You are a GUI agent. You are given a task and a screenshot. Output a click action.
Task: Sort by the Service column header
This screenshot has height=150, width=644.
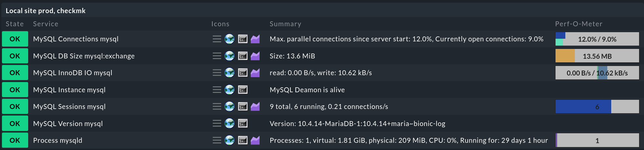46,24
